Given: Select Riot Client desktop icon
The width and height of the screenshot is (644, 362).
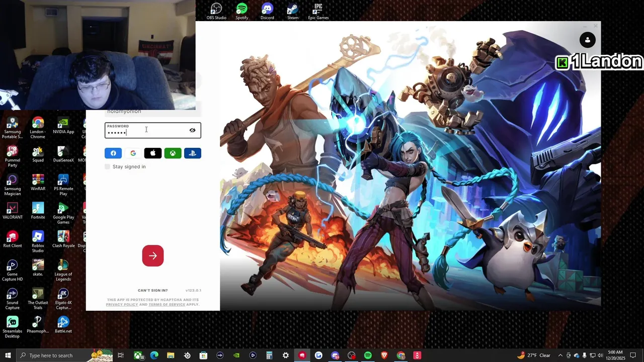Looking at the screenshot, I should 13,240.
